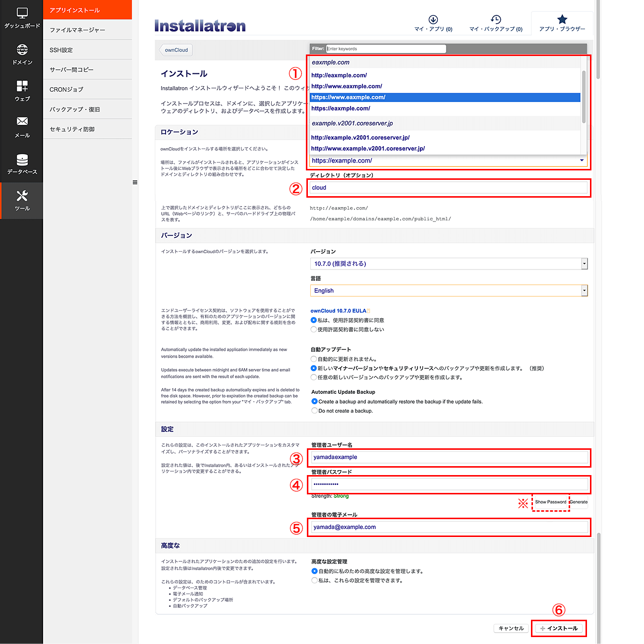Click Show Password button
This screenshot has height=644, width=644.
[550, 502]
